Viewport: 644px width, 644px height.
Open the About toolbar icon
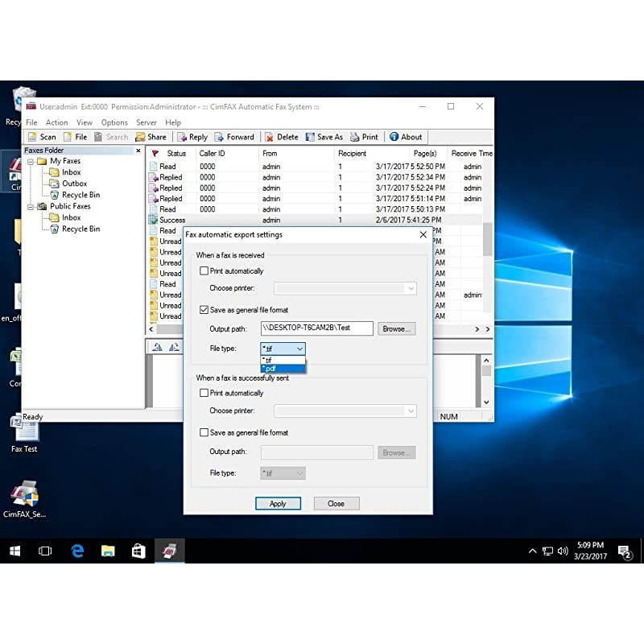tap(394, 137)
